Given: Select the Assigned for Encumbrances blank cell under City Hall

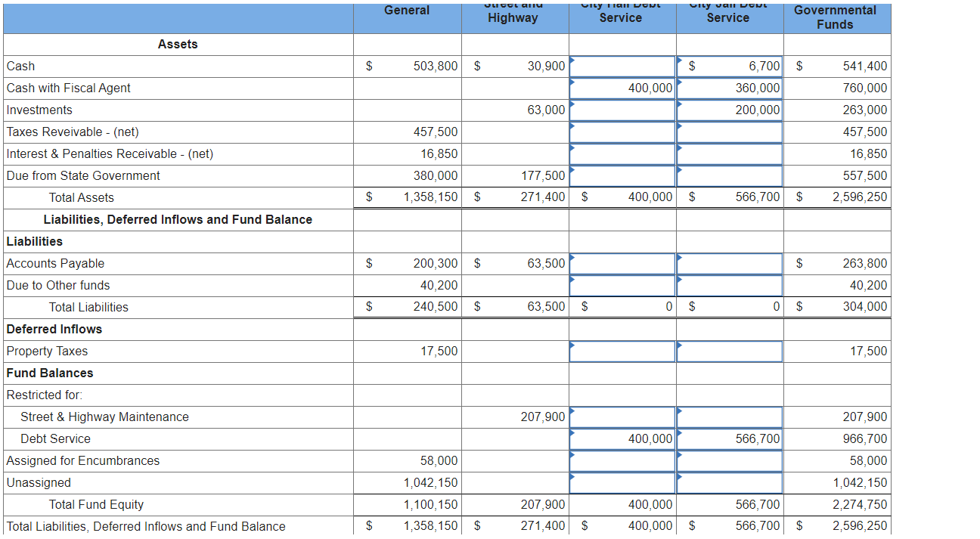Looking at the screenshot, I should [x=622, y=460].
